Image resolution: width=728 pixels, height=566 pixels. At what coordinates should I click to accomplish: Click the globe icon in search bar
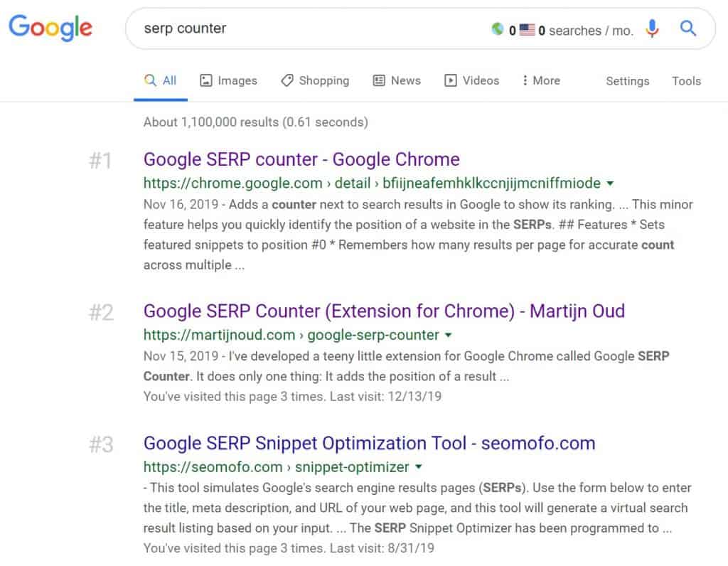[498, 30]
